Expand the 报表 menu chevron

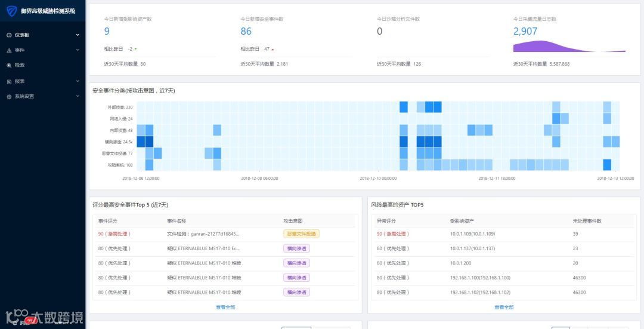[78, 81]
